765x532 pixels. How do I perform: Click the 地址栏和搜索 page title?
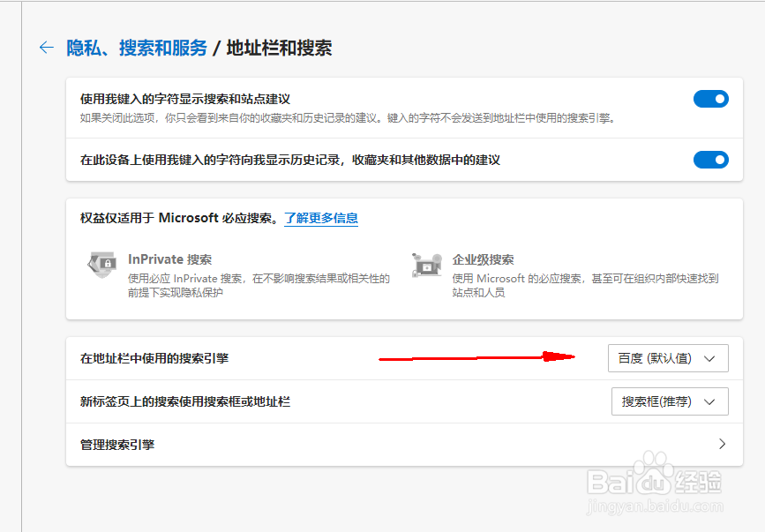point(279,48)
